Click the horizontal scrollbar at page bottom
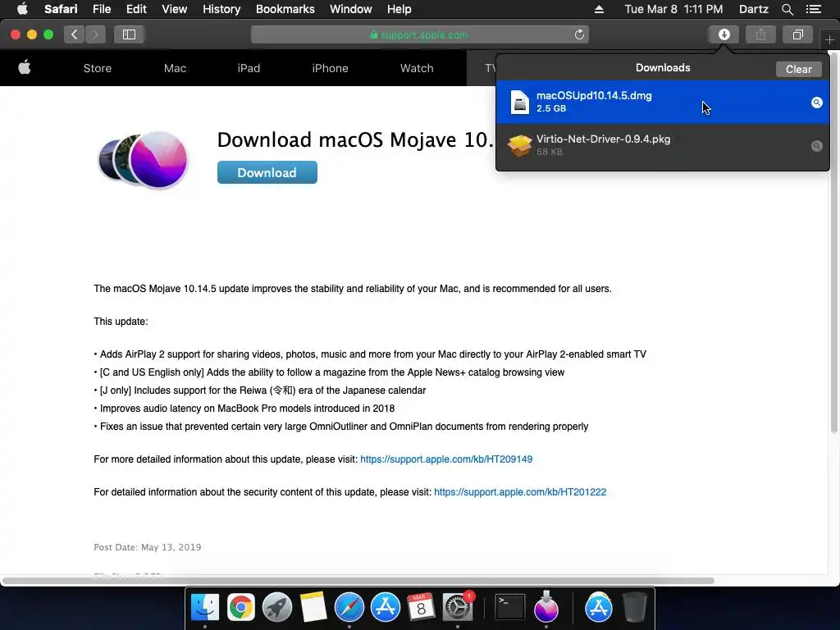The height and width of the screenshot is (630, 840). point(358,581)
